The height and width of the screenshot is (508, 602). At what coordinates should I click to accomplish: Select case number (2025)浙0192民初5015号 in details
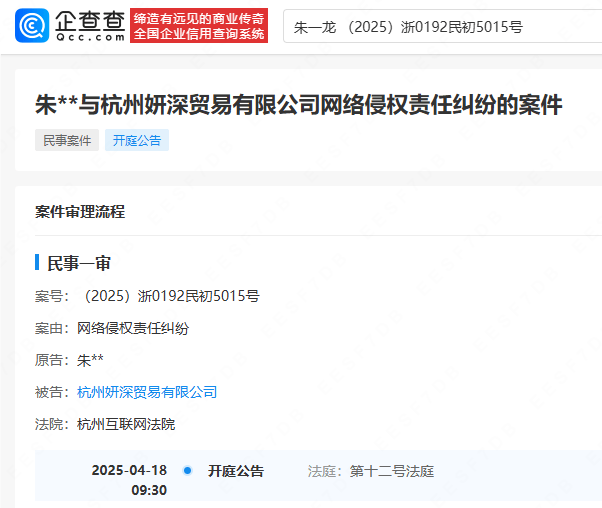(x=172, y=296)
